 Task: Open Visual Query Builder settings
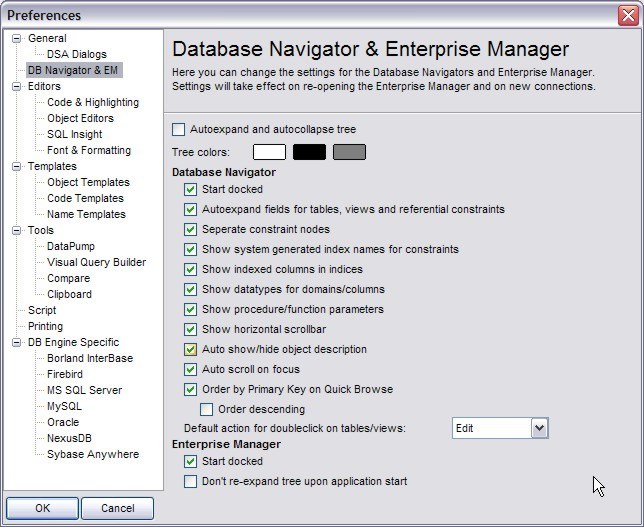tap(97, 262)
